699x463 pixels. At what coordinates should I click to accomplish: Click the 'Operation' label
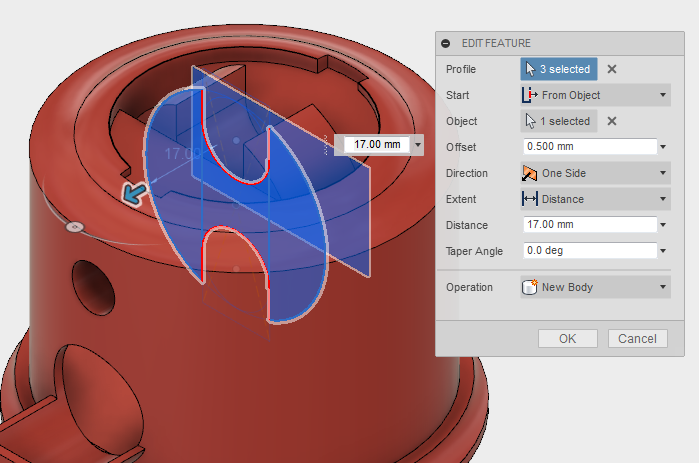[x=469, y=287]
